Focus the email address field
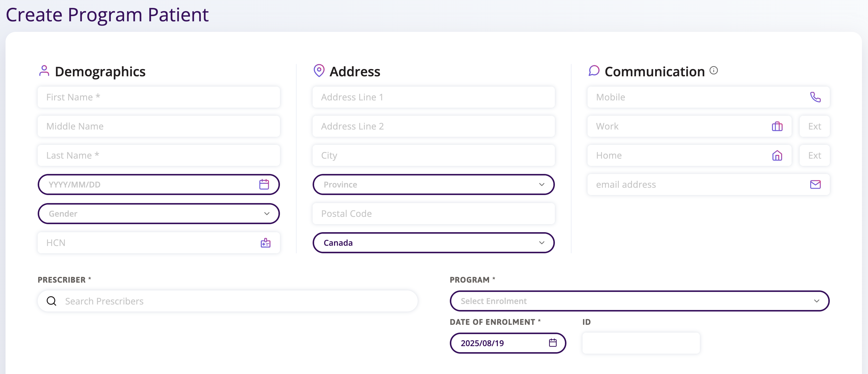Image resolution: width=868 pixels, height=374 pixels. [x=708, y=184]
